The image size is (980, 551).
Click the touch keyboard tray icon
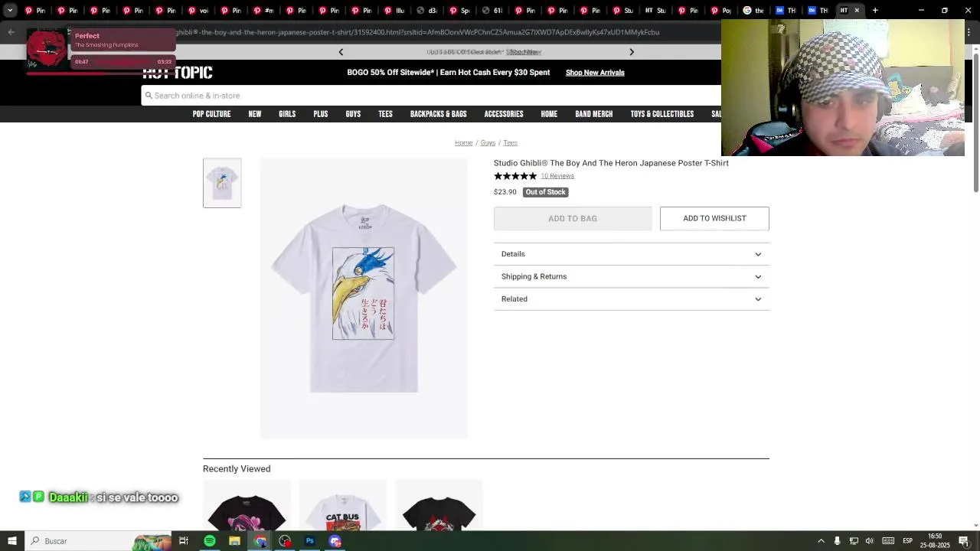[888, 541]
